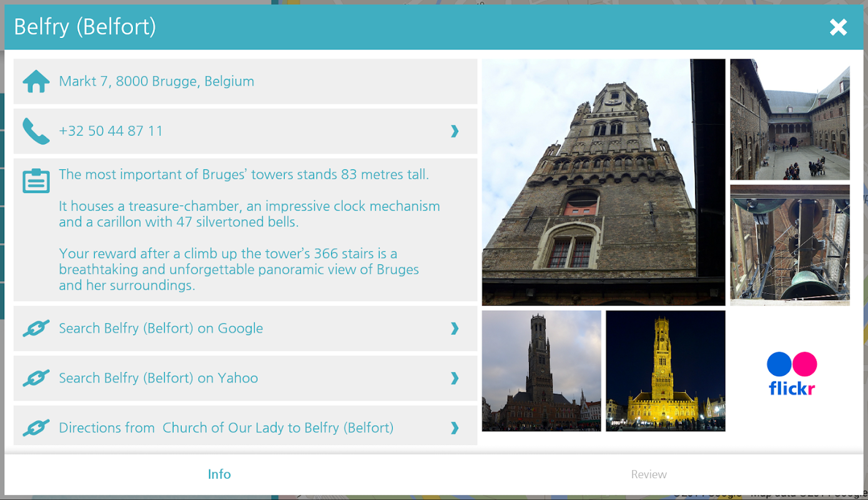Click chevron on Directions row
868x500 pixels.
click(455, 427)
